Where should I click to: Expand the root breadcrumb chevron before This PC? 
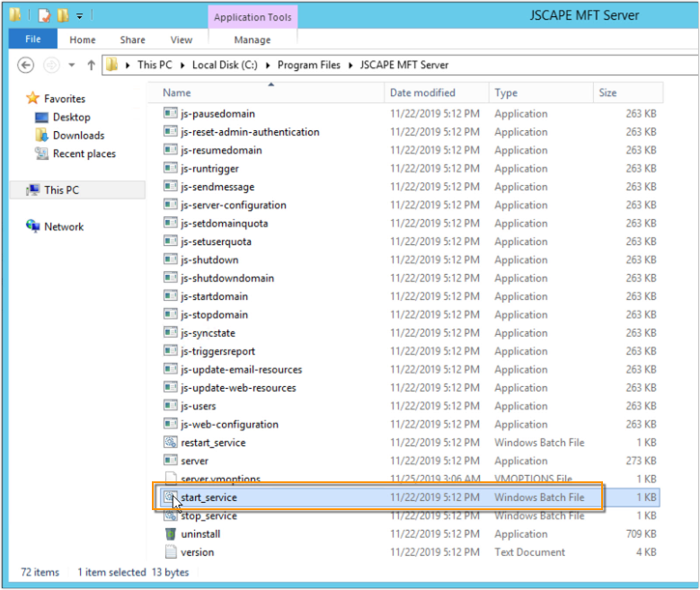[x=128, y=66]
